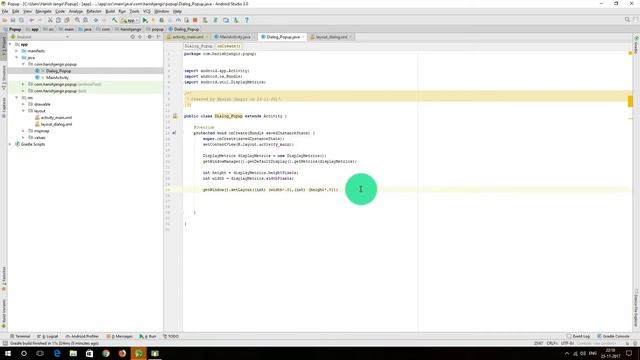Click the Popup breadcrumb in navigation bar
This screenshot has height=360, width=640.
click(x=12, y=29)
